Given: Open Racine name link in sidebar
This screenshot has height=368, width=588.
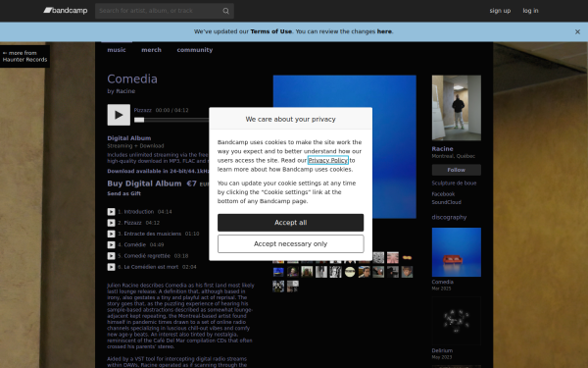Looking at the screenshot, I should tap(443, 149).
